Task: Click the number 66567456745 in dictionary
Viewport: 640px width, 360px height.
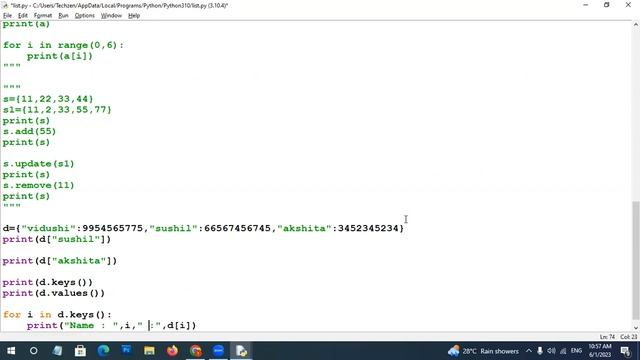Action: (x=237, y=228)
